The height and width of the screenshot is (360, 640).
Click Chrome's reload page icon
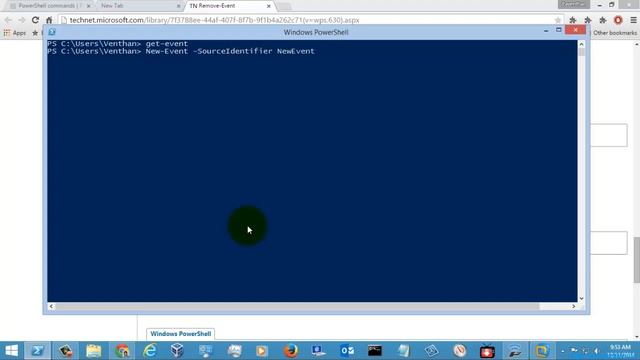36,20
